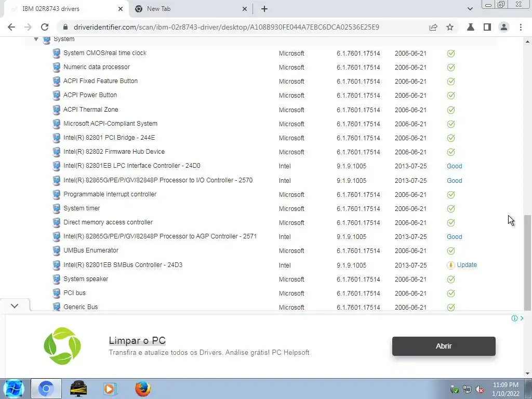Open Chrome Labs flask icon
Viewport: 532px width, 399px height.
click(x=471, y=27)
